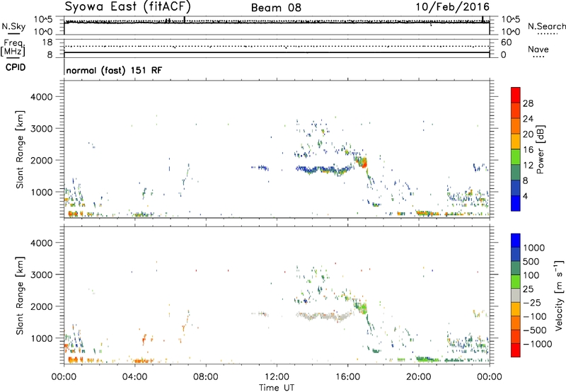566x392 pixels.
Task: Click the '-1000' velocity colorbar tick label
Action: tap(538, 344)
